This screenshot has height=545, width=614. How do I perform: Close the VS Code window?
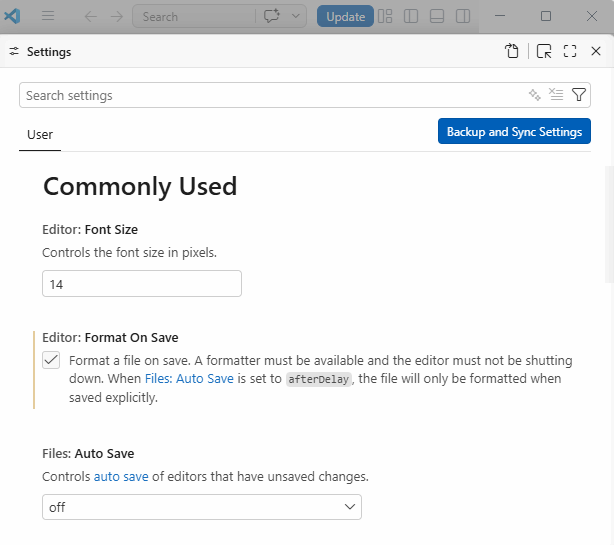click(592, 16)
